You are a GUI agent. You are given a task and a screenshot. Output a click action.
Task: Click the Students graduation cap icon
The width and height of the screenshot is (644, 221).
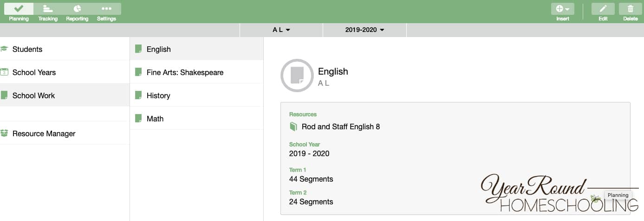pos(5,49)
